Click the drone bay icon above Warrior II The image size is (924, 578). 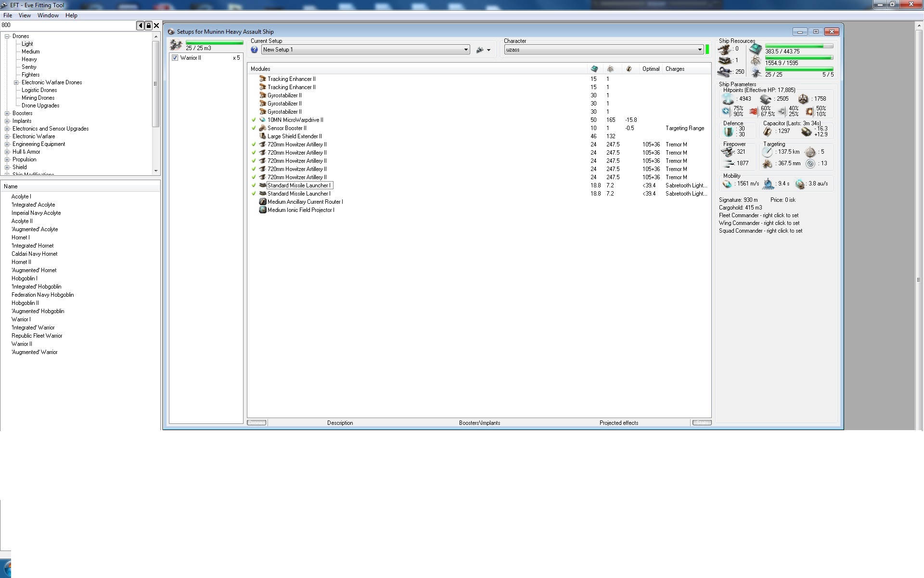176,45
